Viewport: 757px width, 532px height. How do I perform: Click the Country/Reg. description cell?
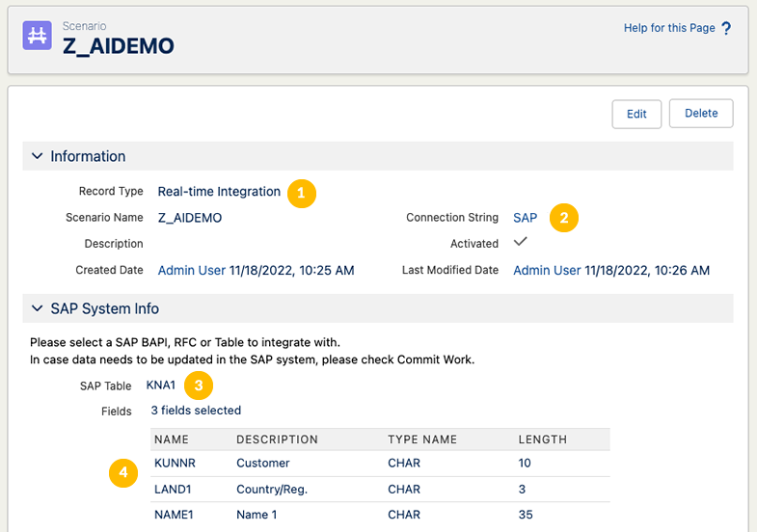pos(272,489)
